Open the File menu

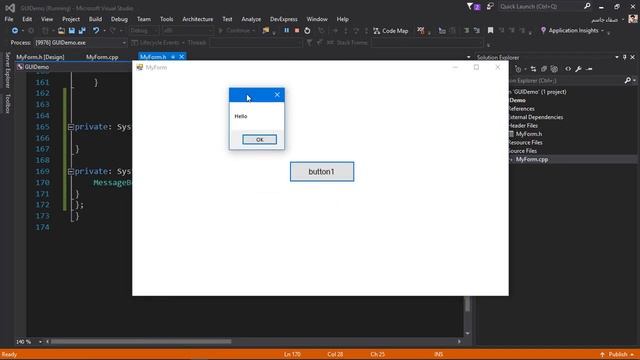point(9,19)
